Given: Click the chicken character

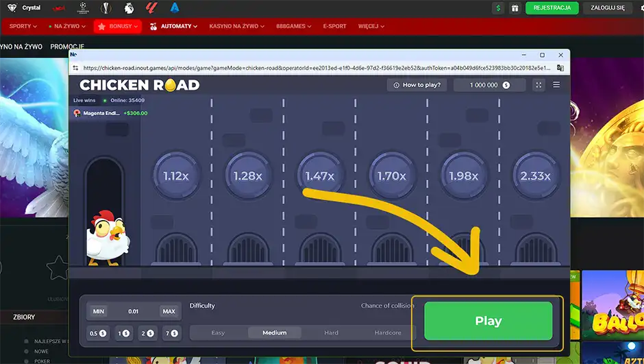Looking at the screenshot, I should tap(108, 237).
